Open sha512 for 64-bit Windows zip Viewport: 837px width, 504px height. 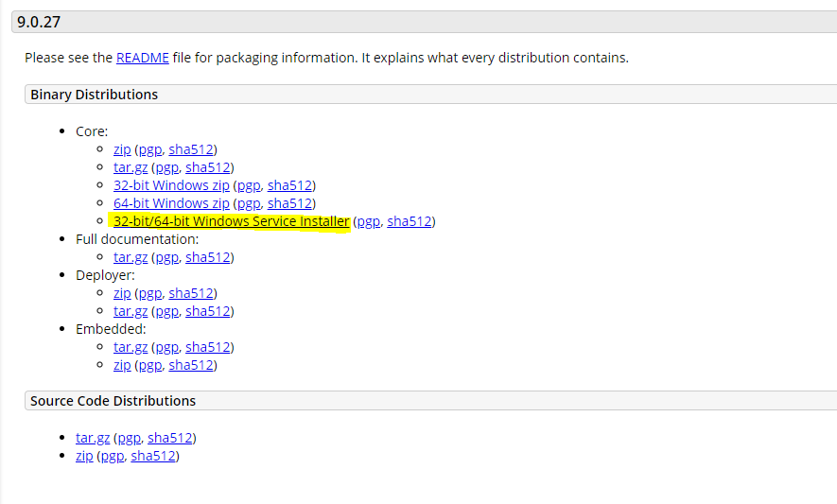pos(289,203)
